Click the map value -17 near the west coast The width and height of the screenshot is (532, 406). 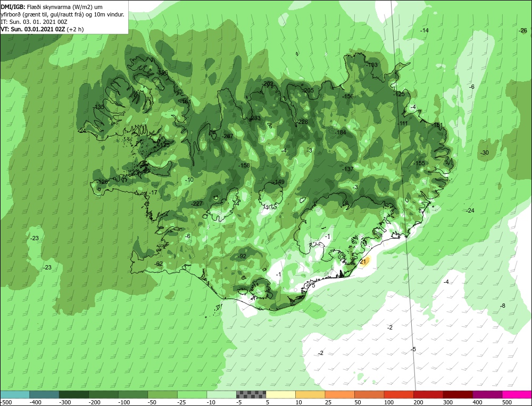coord(153,192)
